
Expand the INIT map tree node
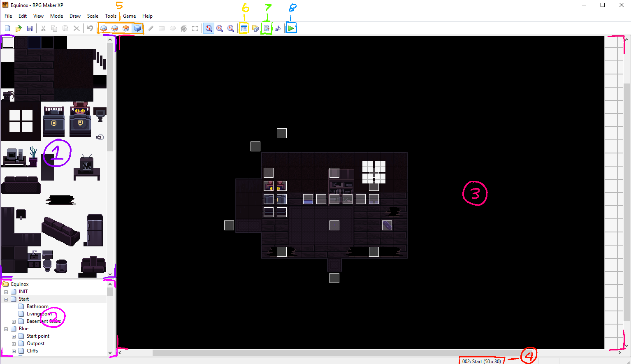coord(6,292)
